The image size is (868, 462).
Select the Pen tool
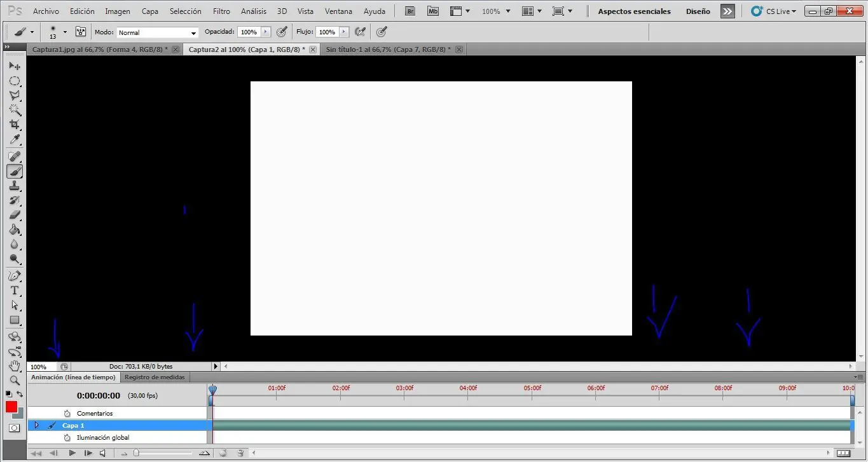click(x=14, y=276)
